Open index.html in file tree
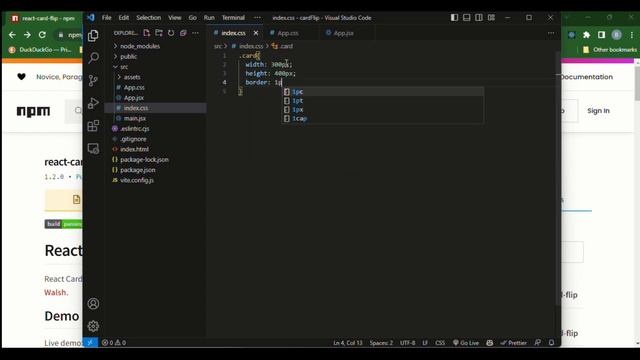 click(134, 149)
